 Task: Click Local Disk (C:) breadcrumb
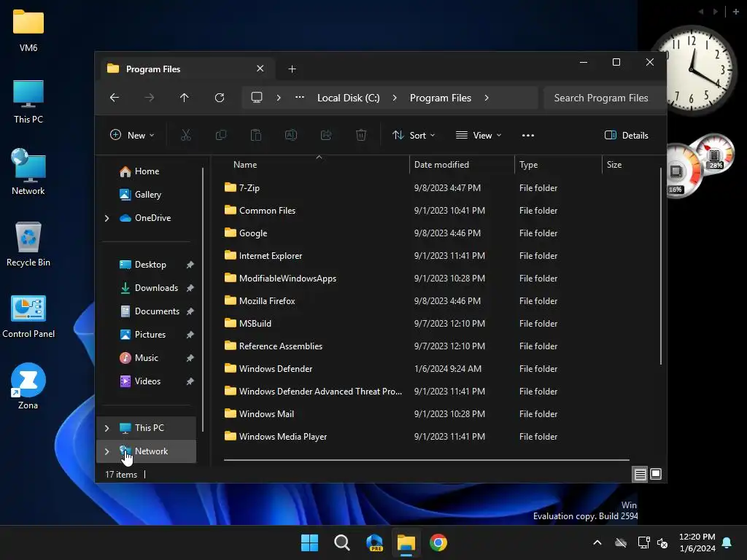(x=349, y=98)
